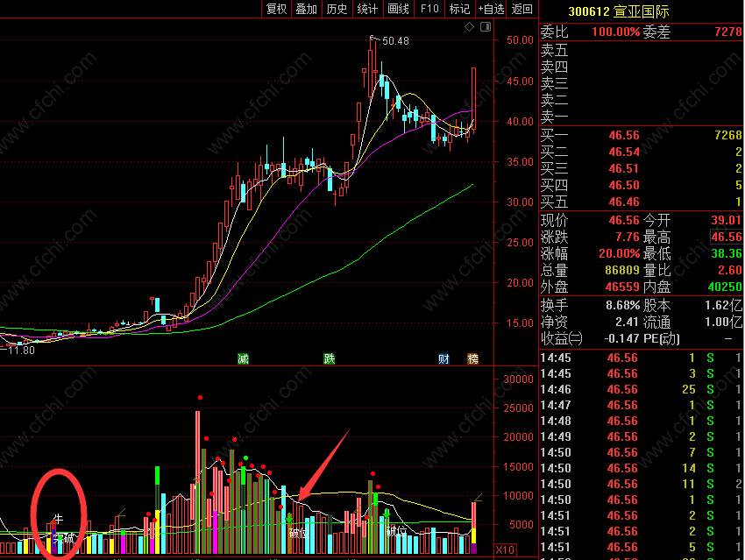Click the 总量 86809 value

click(622, 270)
